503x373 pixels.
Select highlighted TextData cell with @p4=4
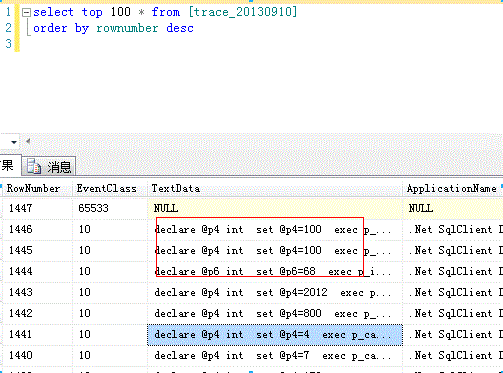275,335
